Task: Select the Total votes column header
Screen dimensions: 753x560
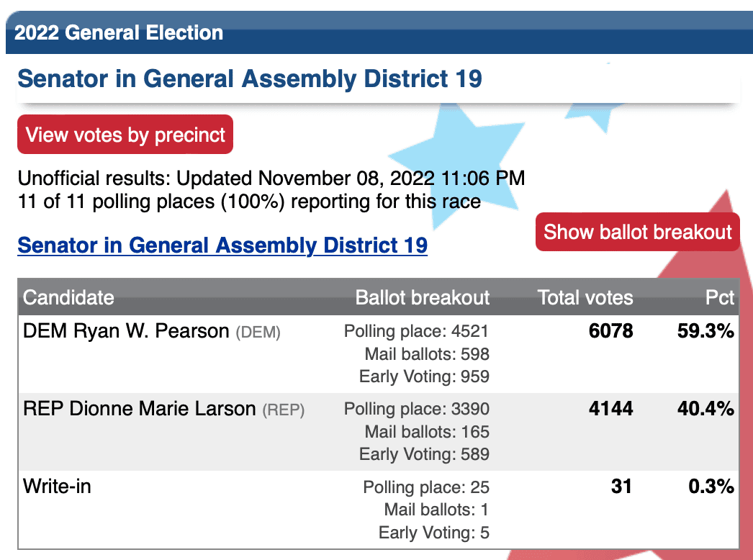Action: click(585, 297)
